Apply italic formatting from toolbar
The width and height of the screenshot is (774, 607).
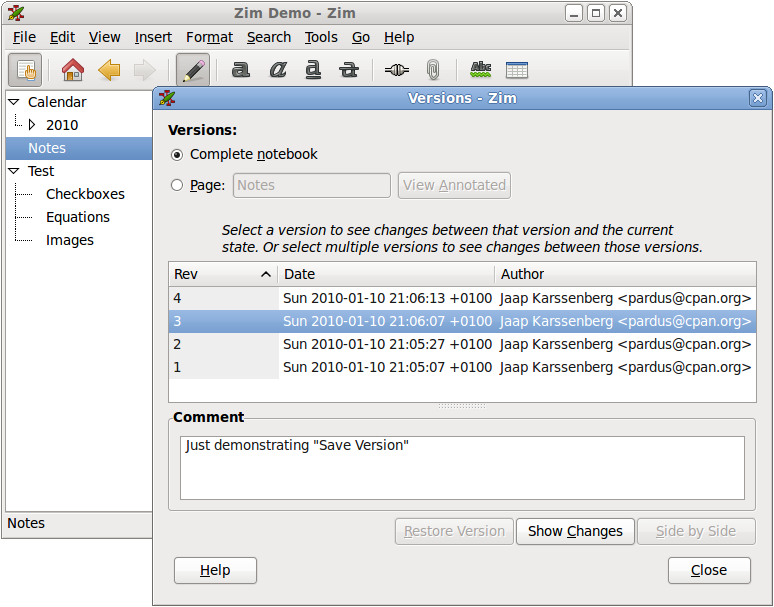pyautogui.click(x=277, y=70)
